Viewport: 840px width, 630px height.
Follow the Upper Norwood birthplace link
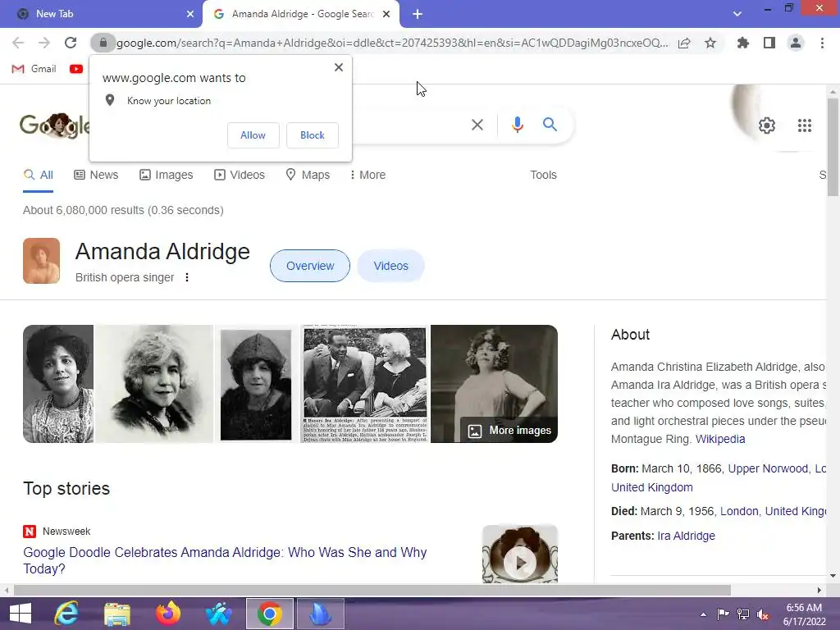tap(768, 468)
